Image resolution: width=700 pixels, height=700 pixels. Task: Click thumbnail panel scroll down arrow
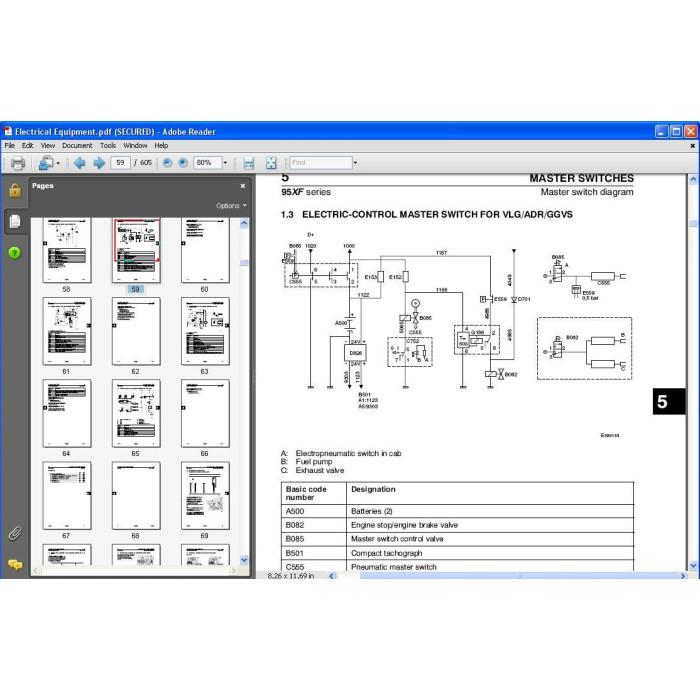tap(244, 560)
